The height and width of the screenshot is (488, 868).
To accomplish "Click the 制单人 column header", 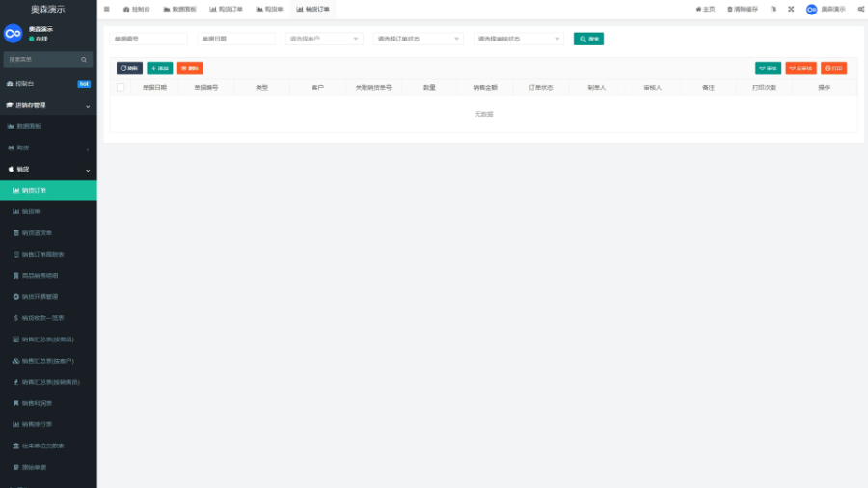I will coord(597,88).
